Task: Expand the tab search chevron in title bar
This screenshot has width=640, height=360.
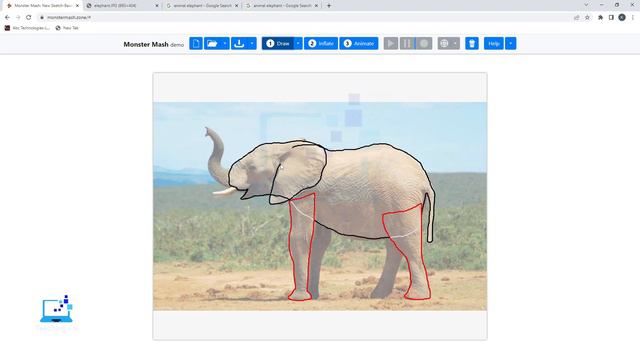Action: [586, 5]
